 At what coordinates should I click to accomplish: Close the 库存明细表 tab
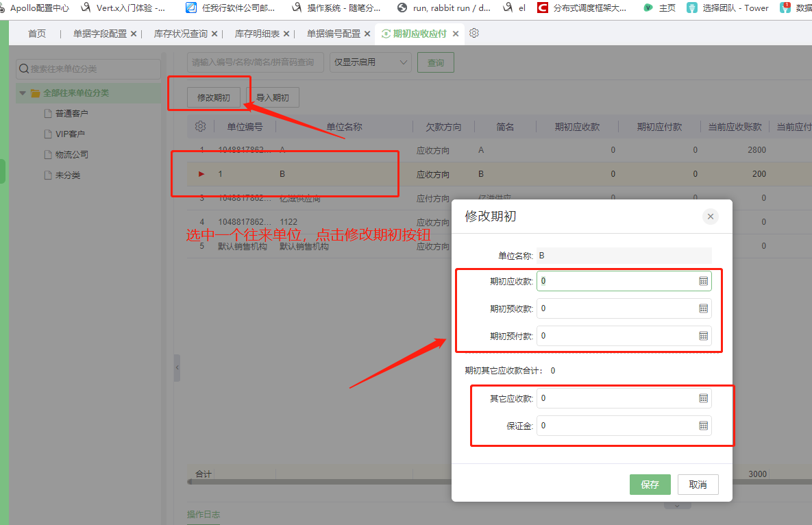point(286,34)
